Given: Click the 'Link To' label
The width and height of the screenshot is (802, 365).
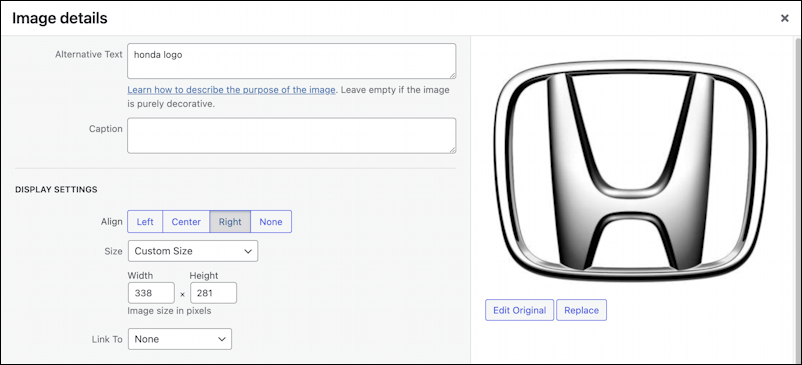Looking at the screenshot, I should click(107, 339).
